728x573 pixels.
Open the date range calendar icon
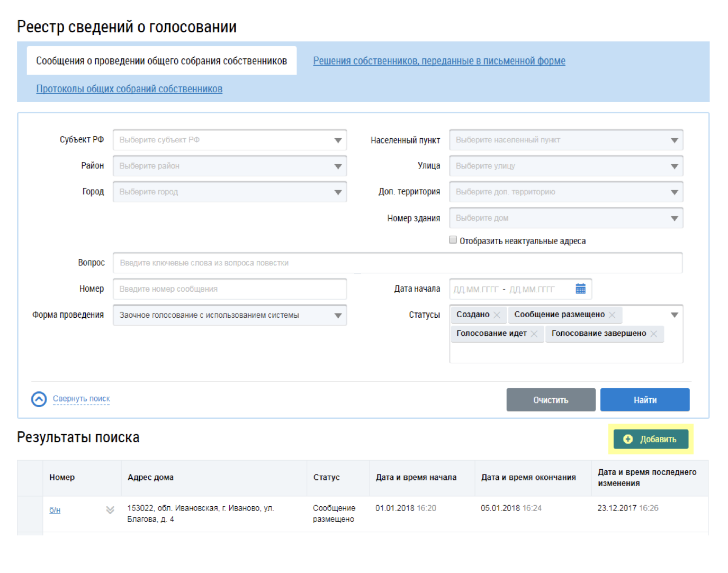coord(580,289)
